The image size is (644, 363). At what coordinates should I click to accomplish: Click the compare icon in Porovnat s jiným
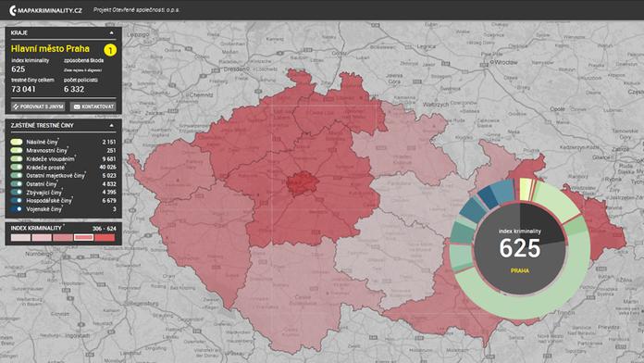(x=16, y=106)
